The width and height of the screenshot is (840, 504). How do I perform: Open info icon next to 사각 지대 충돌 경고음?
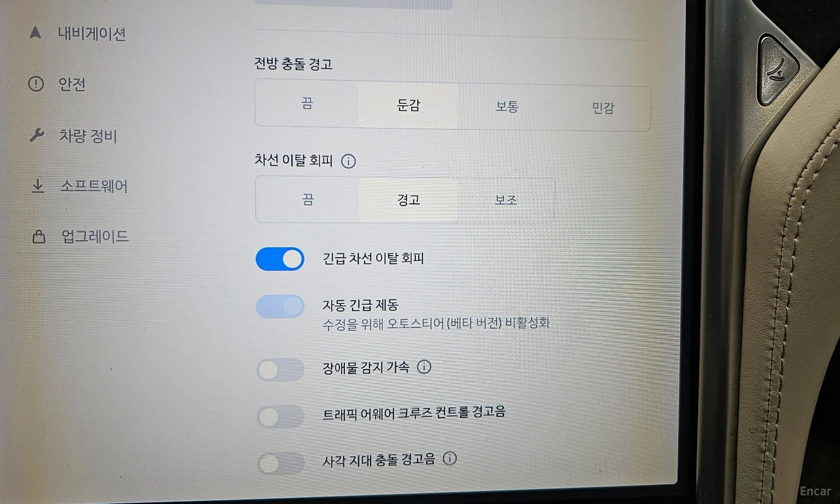(x=450, y=458)
